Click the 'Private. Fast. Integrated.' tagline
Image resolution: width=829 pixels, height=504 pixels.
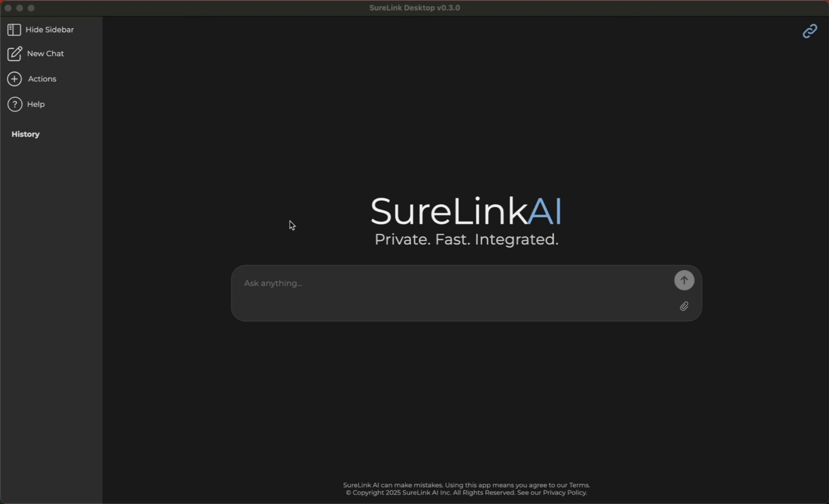point(466,239)
